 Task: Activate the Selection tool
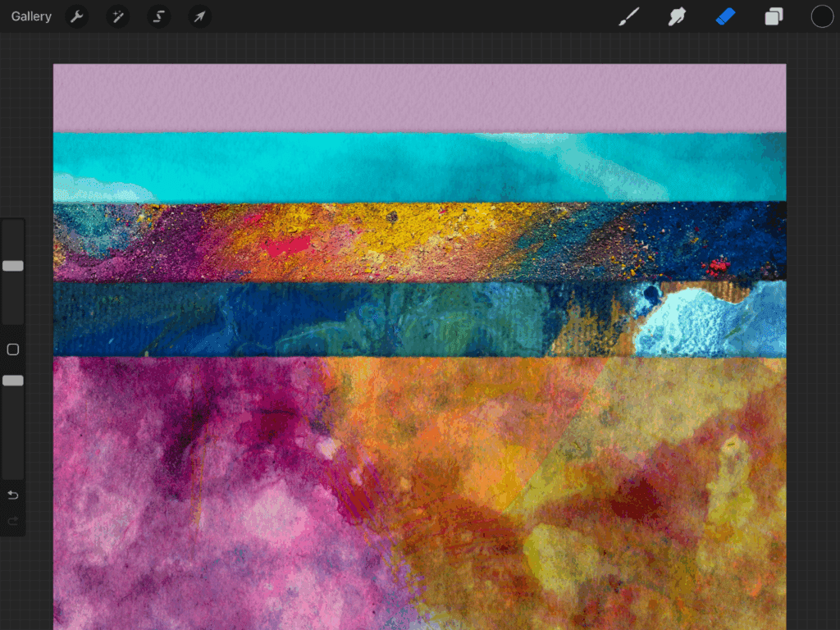[159, 16]
